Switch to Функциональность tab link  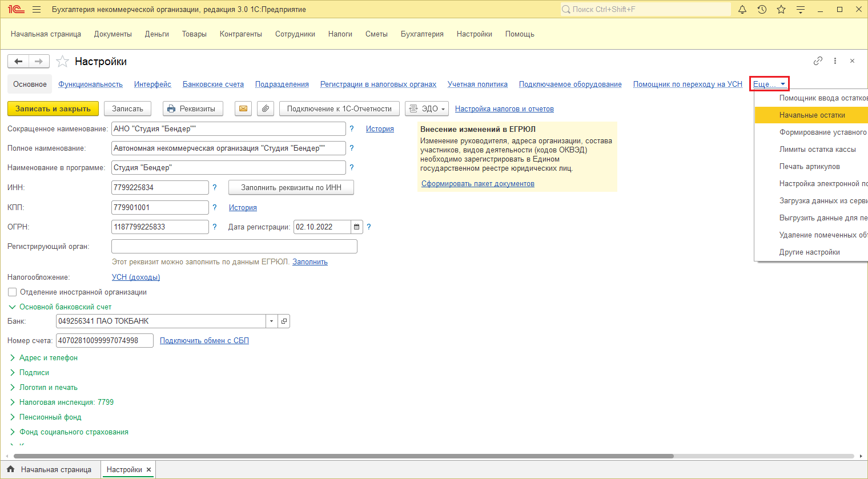tap(90, 84)
